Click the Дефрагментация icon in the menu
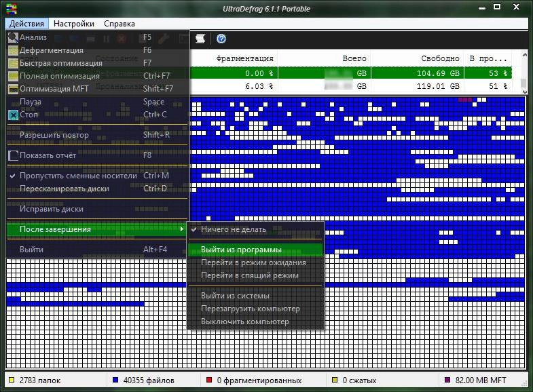This screenshot has height=392, width=533. click(x=13, y=50)
